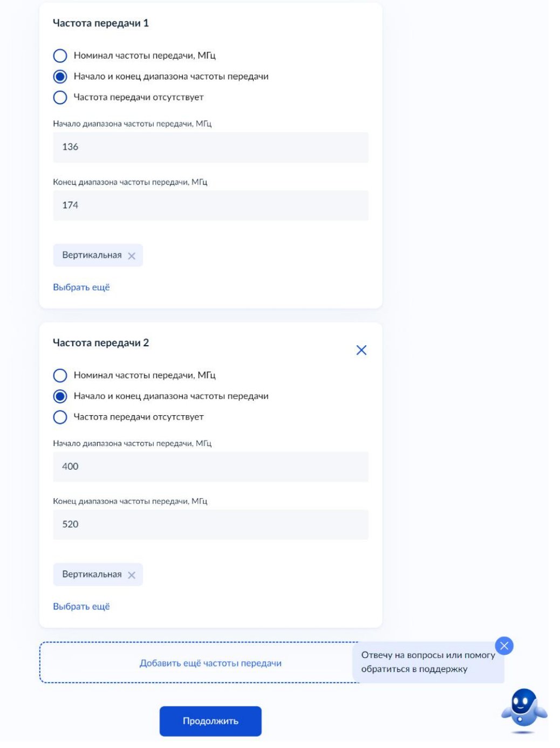560x748 pixels.
Task: Choose range start/end option in block 1
Action: [60, 77]
